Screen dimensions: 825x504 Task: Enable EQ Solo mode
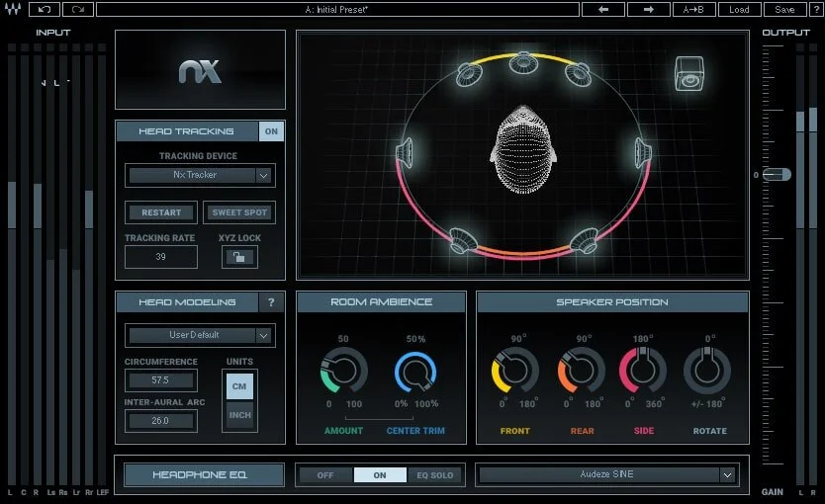coord(434,475)
